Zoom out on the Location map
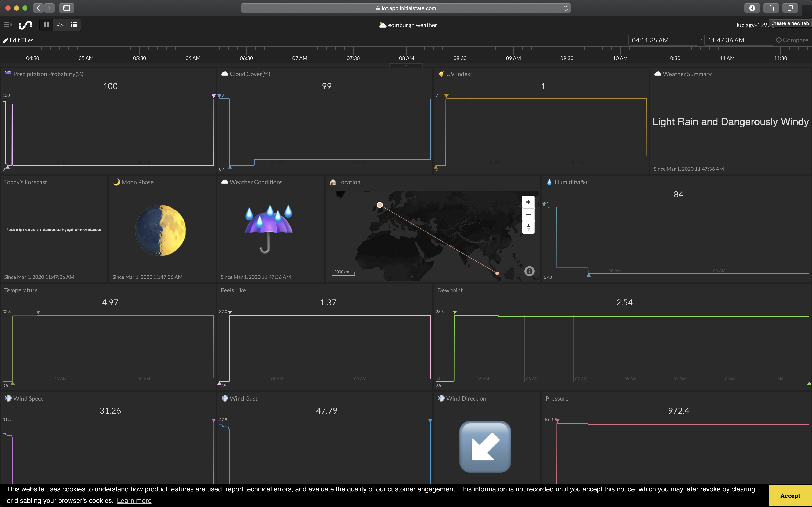 point(528,215)
